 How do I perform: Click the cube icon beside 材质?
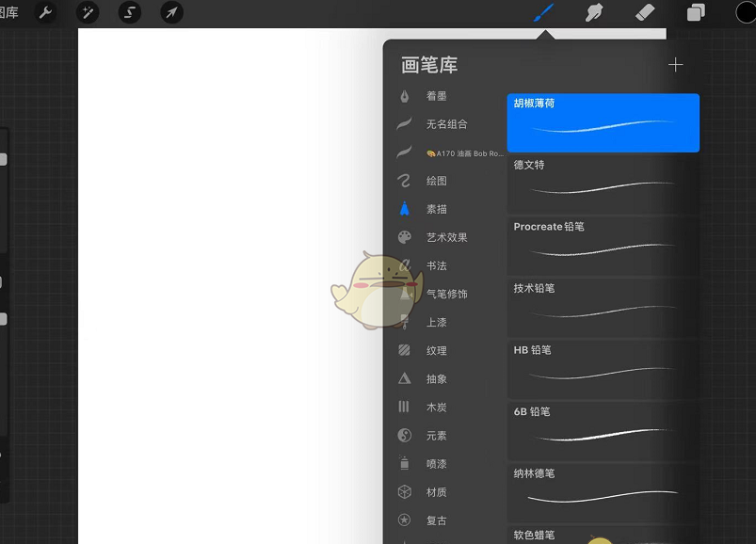pos(405,492)
